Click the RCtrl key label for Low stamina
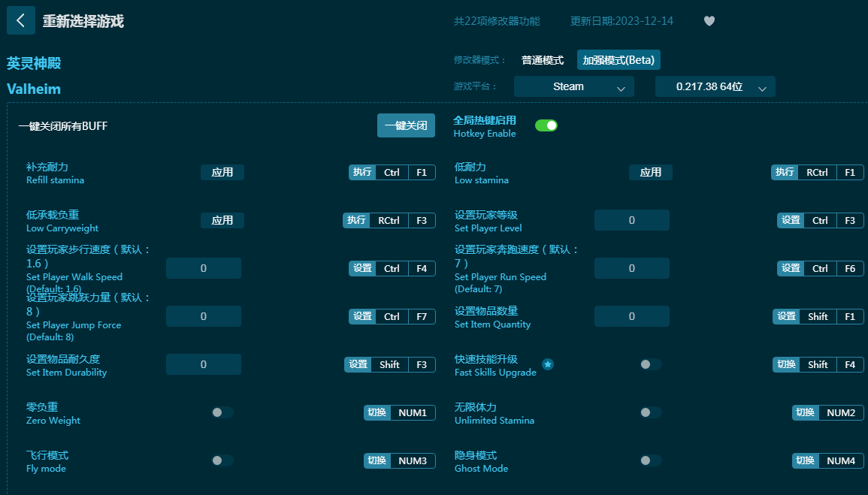868x495 pixels. point(817,172)
